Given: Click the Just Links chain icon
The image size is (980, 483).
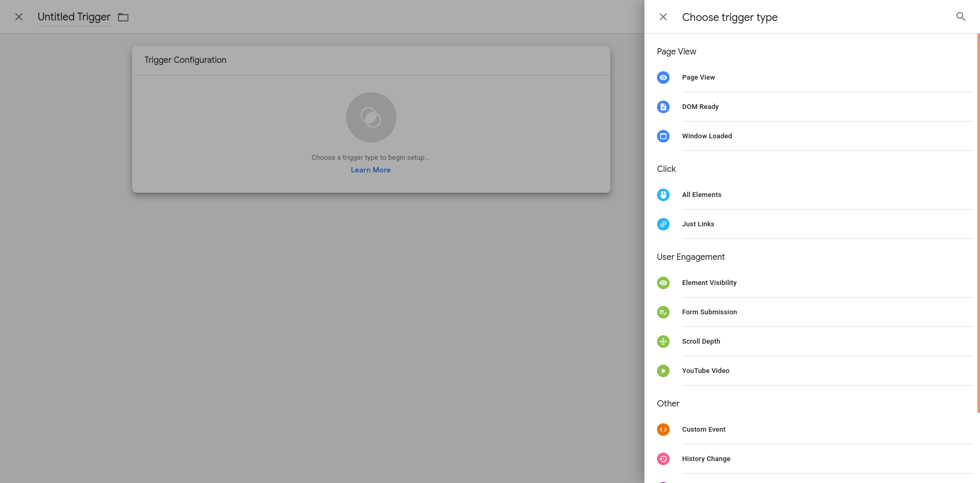Looking at the screenshot, I should (663, 224).
